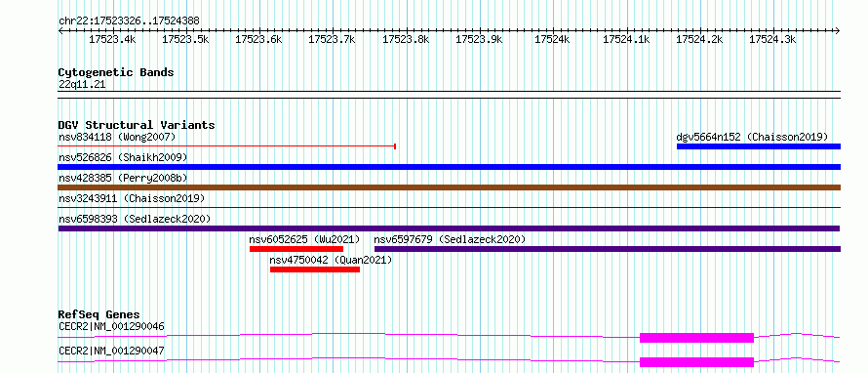Click the blue dgv5664n152 variant bar

[x=759, y=146]
